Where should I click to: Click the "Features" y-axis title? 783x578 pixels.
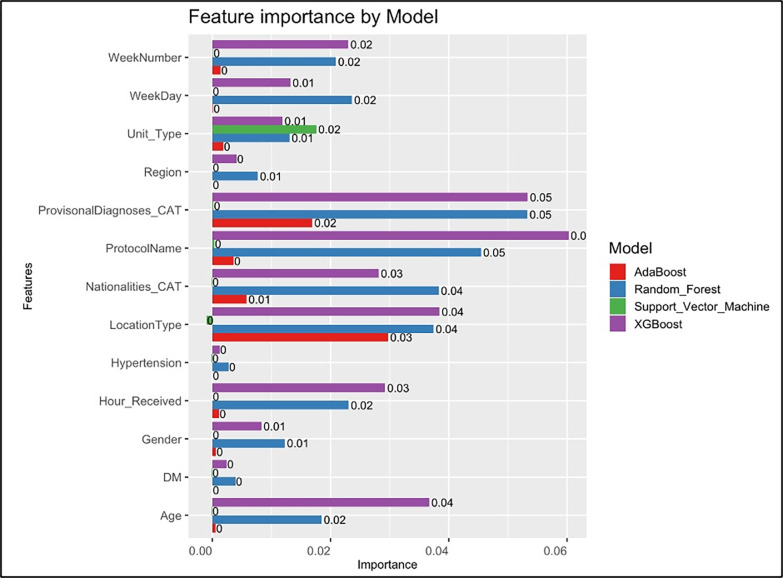(x=32, y=287)
